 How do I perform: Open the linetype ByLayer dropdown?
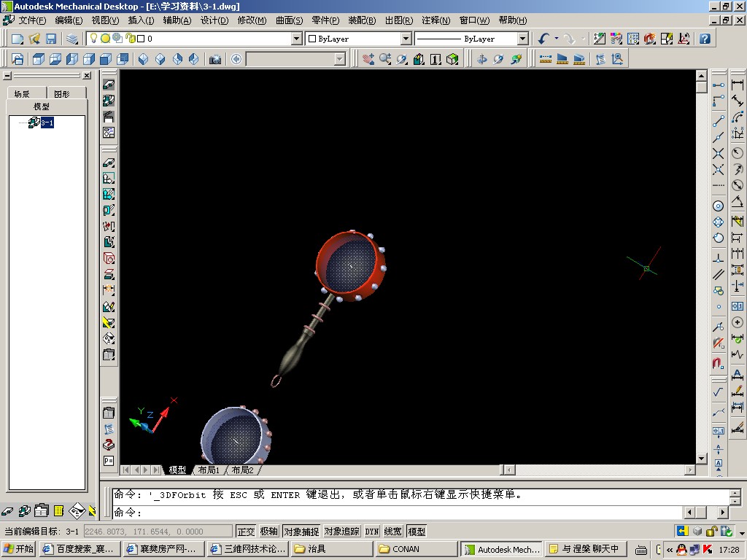tap(522, 39)
